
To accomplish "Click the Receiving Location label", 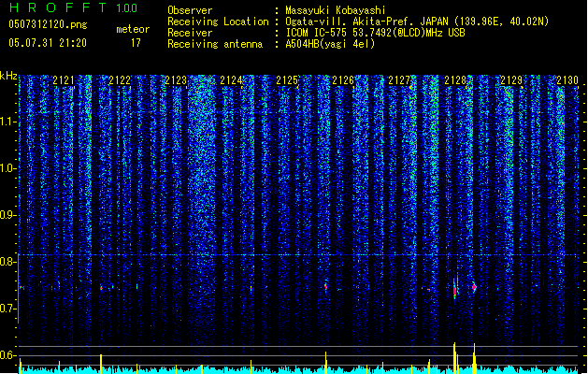I will pyautogui.click(x=218, y=22).
